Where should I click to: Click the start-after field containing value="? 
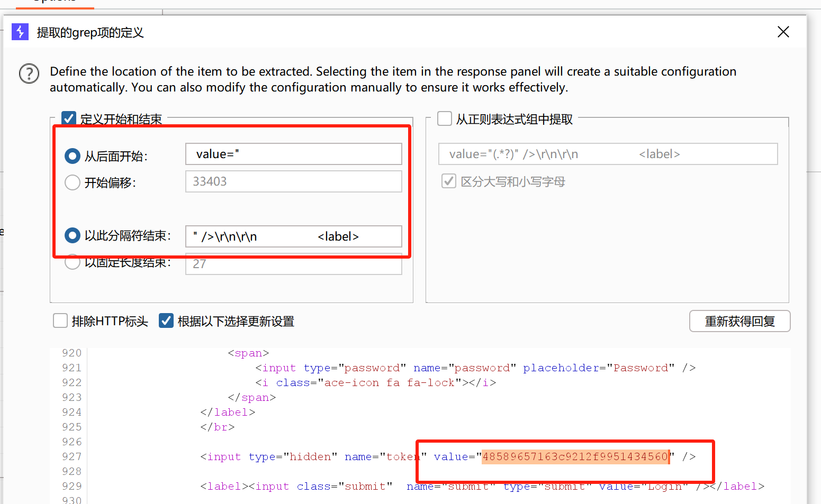point(293,154)
